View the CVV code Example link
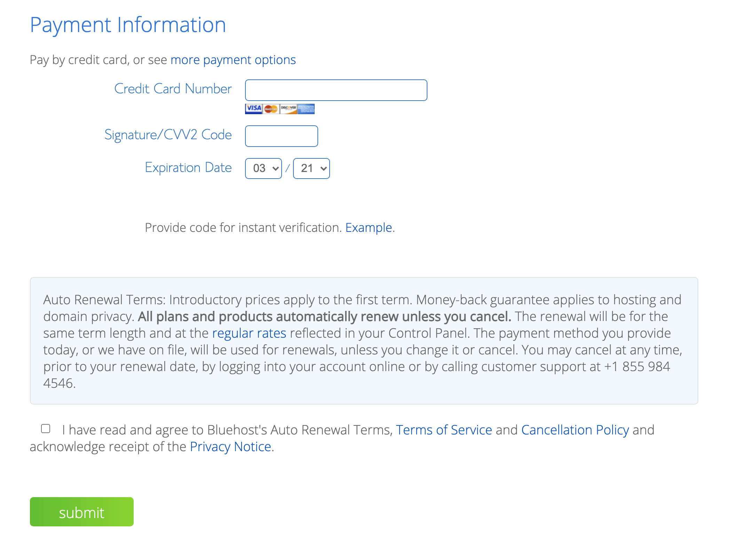 (369, 227)
